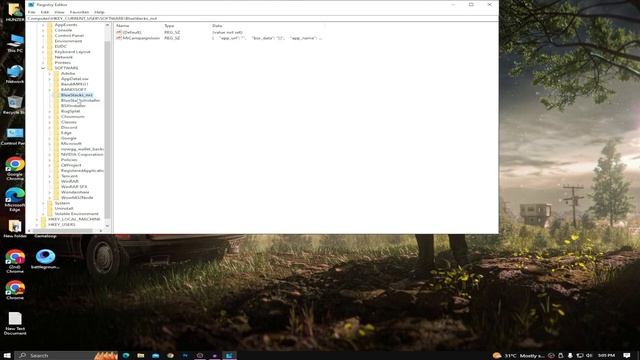The height and width of the screenshot is (360, 640).
Task: Open the notification center icon in the tray
Action: pos(627,356)
